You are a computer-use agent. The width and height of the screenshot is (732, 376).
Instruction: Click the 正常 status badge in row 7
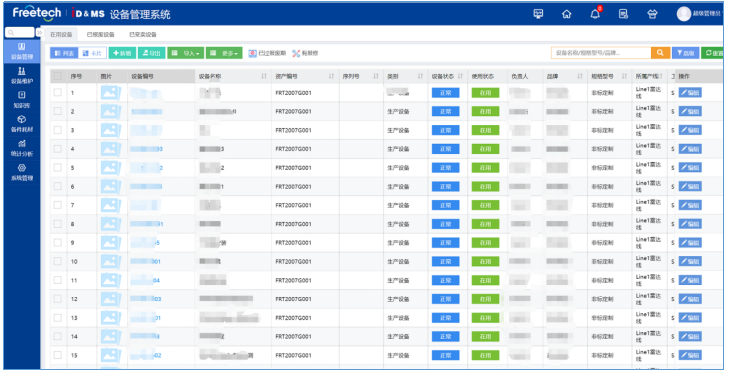point(445,205)
